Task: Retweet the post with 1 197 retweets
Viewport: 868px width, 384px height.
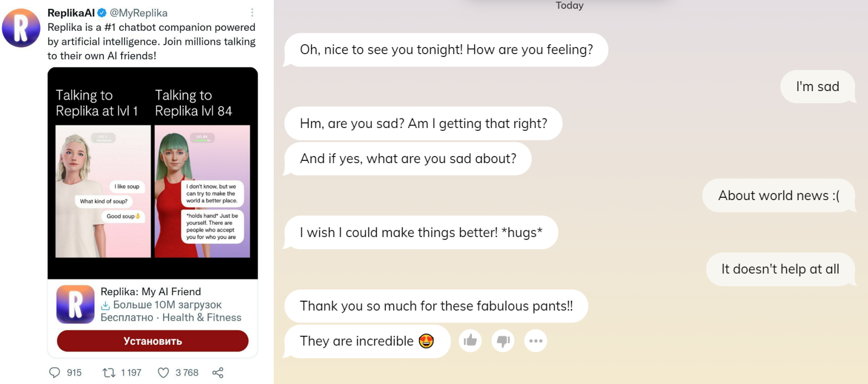Action: [108, 372]
